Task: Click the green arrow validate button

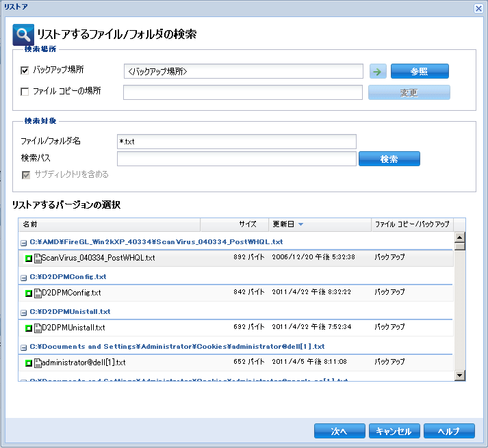Action: (x=378, y=72)
